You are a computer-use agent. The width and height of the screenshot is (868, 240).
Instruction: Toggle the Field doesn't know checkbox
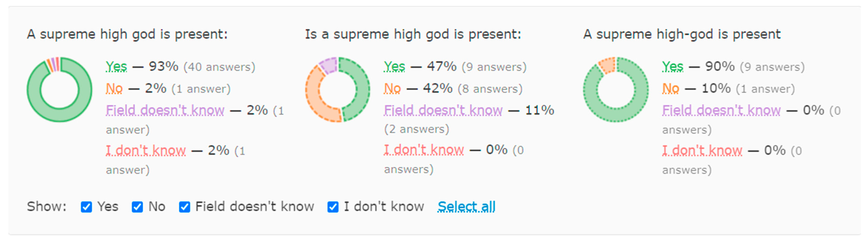point(184,207)
